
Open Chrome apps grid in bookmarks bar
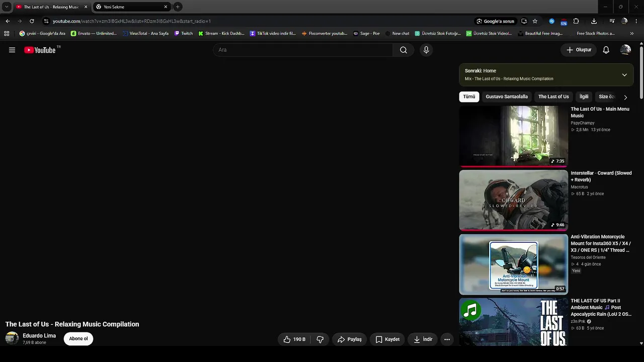(7, 34)
